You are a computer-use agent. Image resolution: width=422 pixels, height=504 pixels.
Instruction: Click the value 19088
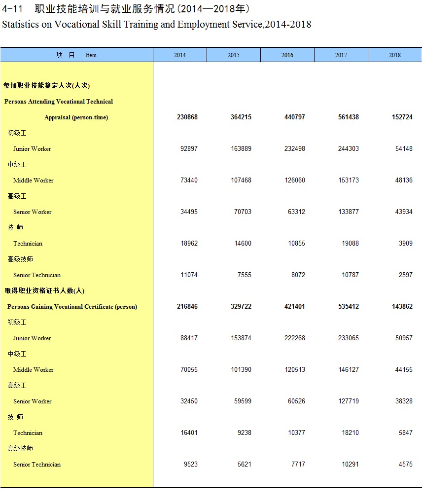(x=350, y=243)
